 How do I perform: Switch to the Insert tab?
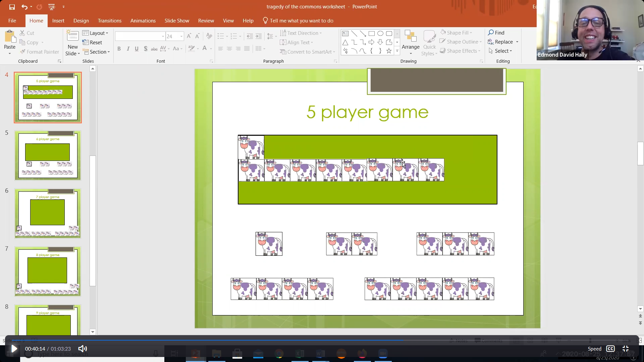[x=58, y=20]
